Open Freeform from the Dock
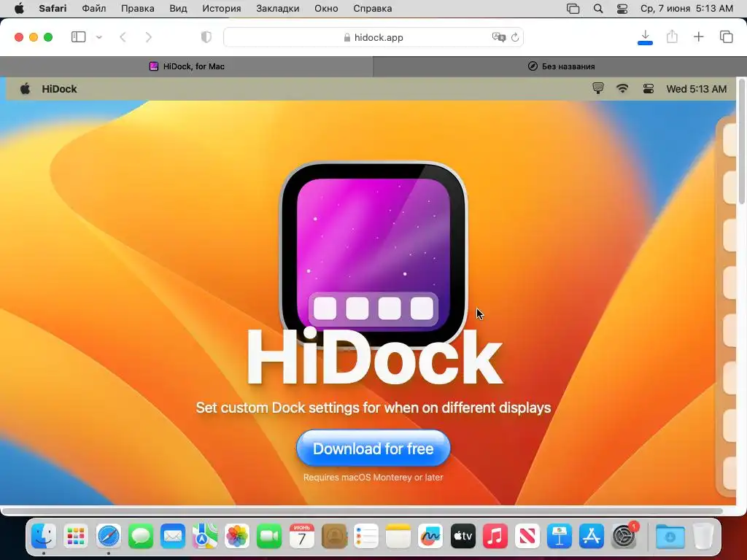 (x=430, y=537)
